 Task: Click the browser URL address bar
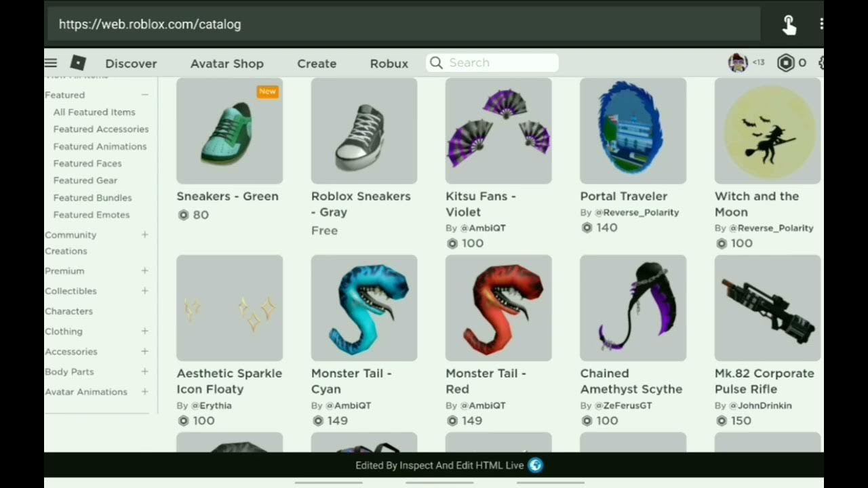click(x=403, y=24)
